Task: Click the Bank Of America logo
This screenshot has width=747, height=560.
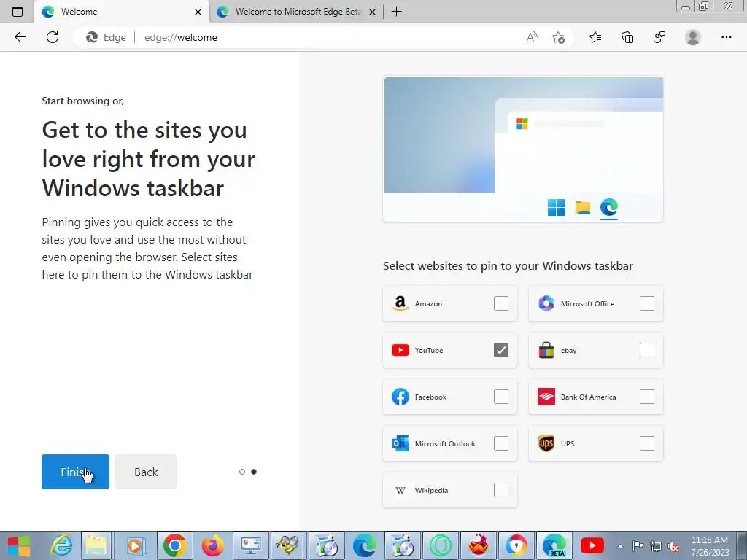Action: tap(546, 397)
